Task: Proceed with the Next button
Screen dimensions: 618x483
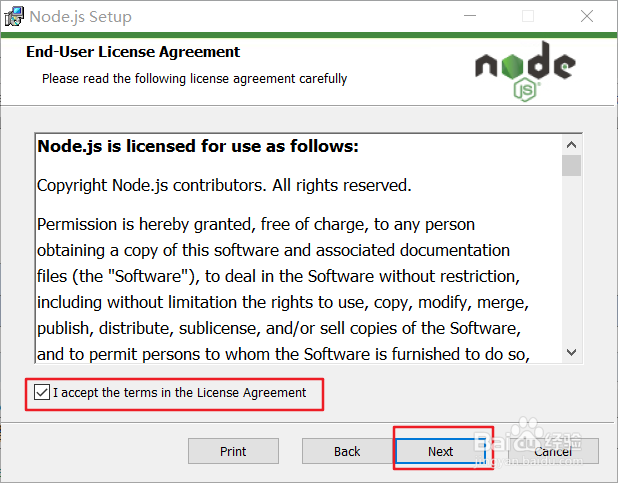Action: tap(441, 451)
